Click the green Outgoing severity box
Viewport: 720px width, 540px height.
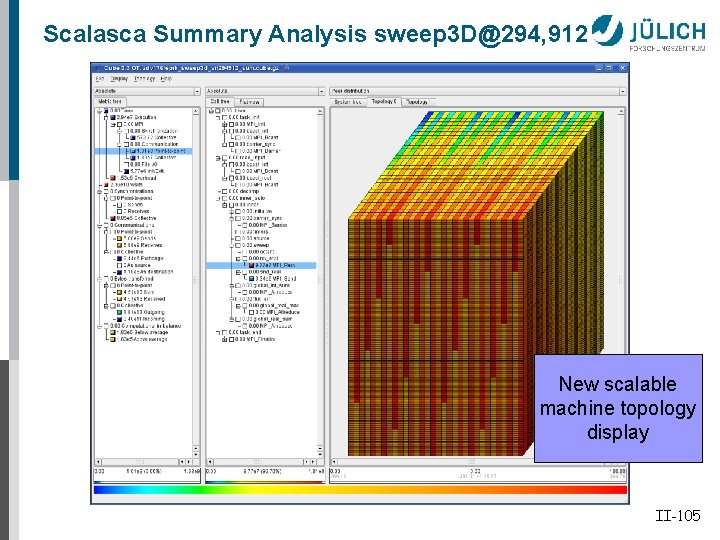coord(119,312)
